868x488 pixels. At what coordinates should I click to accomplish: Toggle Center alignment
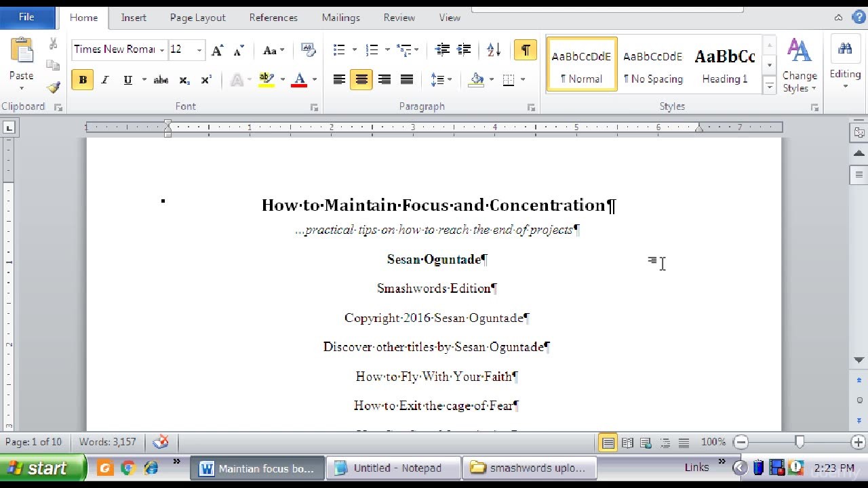pyautogui.click(x=361, y=80)
